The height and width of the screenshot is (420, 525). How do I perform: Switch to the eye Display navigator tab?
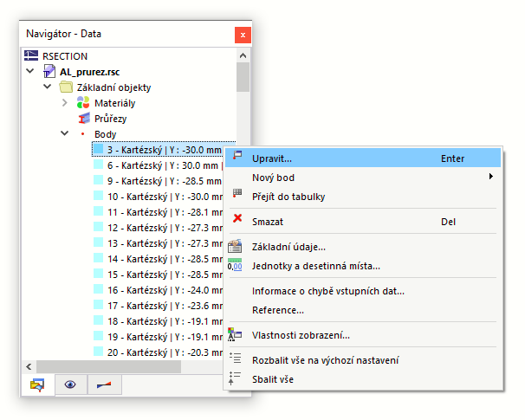pyautogui.click(x=70, y=384)
